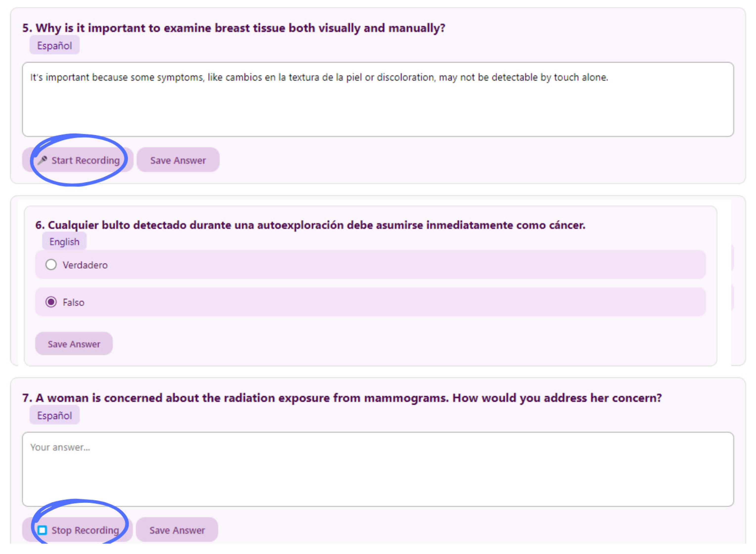Screen dimensions: 756x554
Task: Click the blue stop square icon
Action: point(42,530)
